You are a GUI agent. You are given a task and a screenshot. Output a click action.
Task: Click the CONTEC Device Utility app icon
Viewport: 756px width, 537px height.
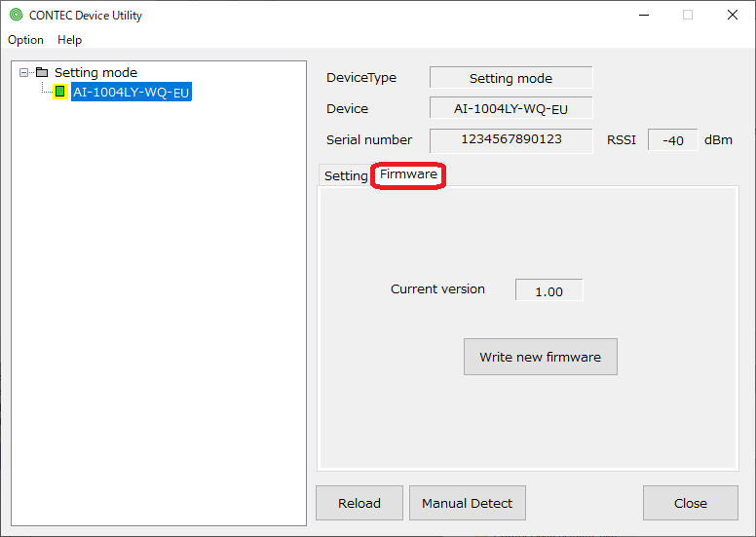point(16,15)
